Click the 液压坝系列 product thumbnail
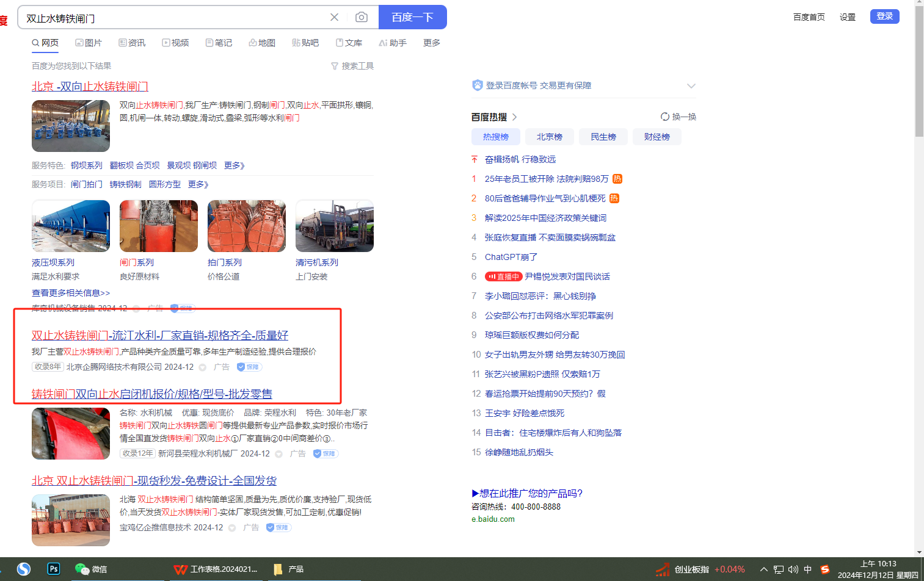This screenshot has width=924, height=581. 71,226
